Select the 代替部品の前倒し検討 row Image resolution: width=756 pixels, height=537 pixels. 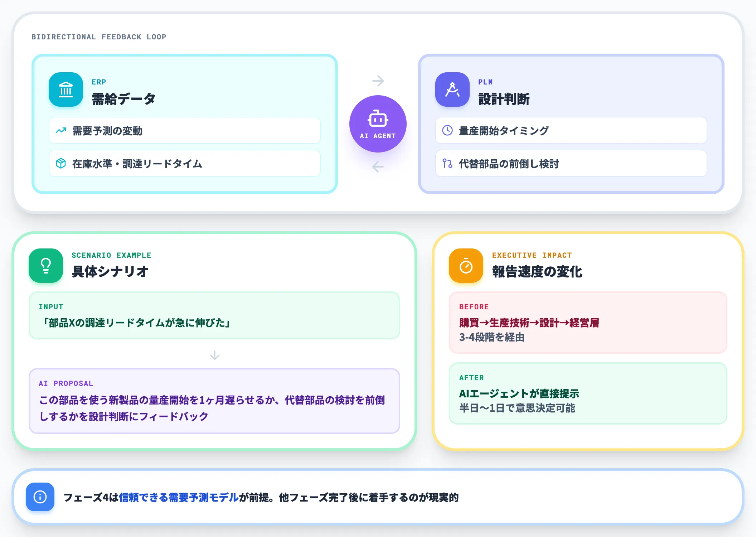(x=571, y=164)
